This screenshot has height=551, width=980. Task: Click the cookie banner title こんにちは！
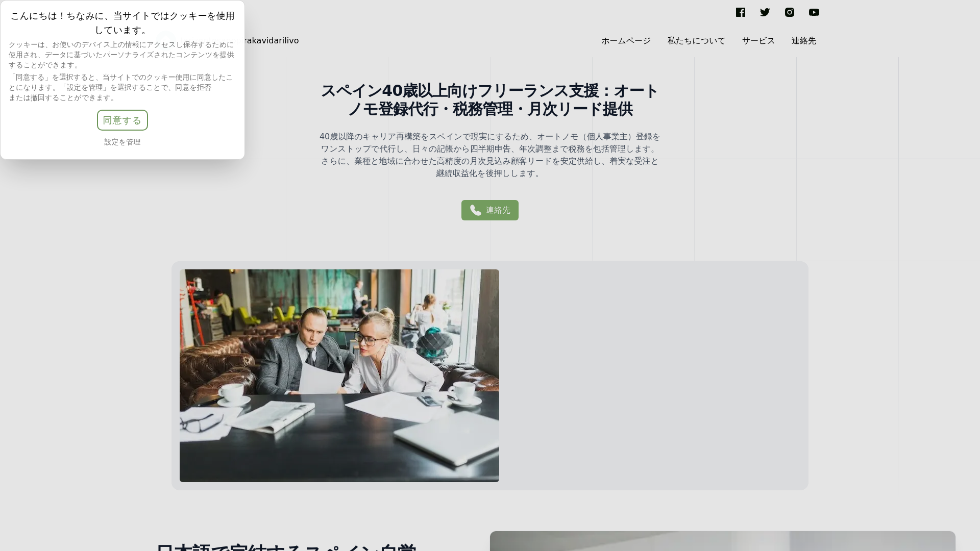point(122,23)
